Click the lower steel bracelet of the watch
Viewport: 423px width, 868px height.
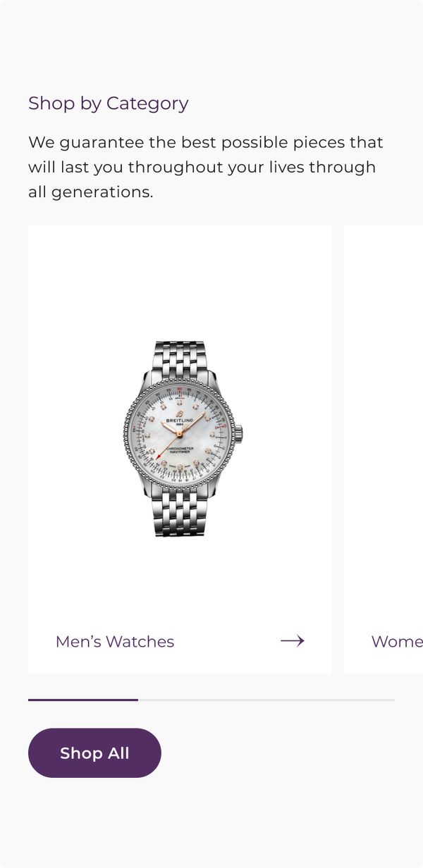180,514
